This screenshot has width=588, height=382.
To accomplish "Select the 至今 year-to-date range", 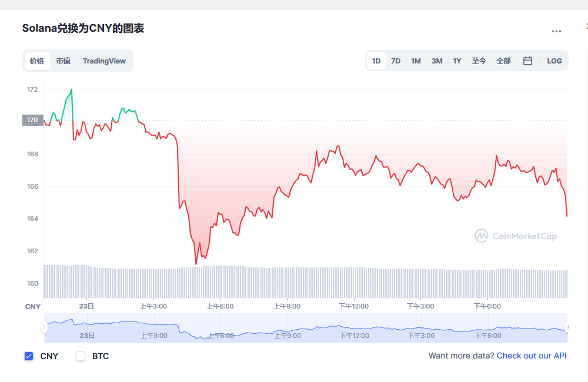I will pyautogui.click(x=479, y=61).
